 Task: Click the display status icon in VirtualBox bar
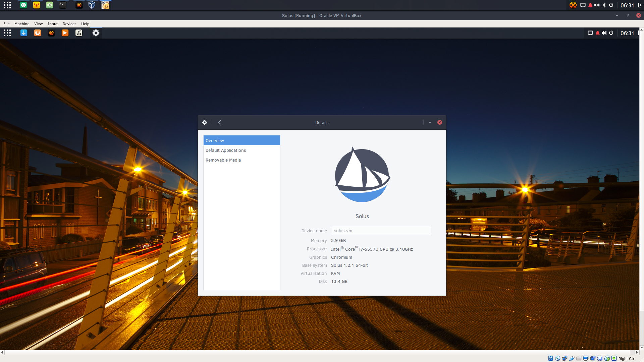(x=586, y=358)
